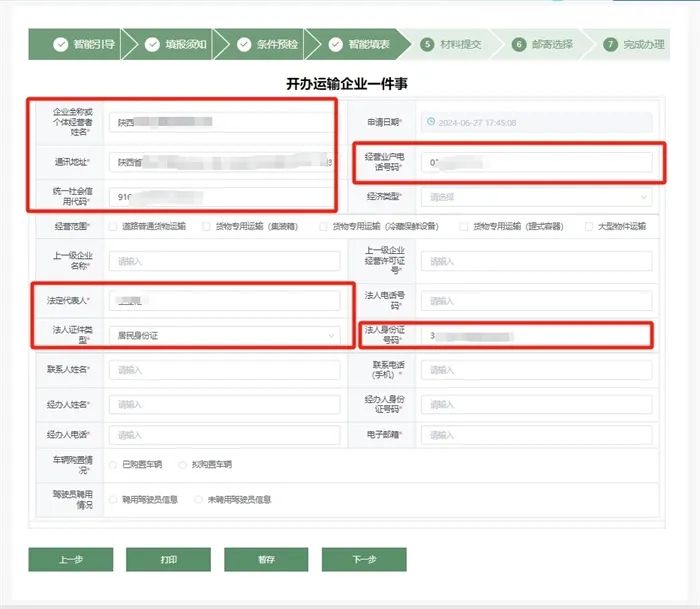Click the step 5 材料提交 number icon
This screenshot has width=700, height=609.
[427, 44]
